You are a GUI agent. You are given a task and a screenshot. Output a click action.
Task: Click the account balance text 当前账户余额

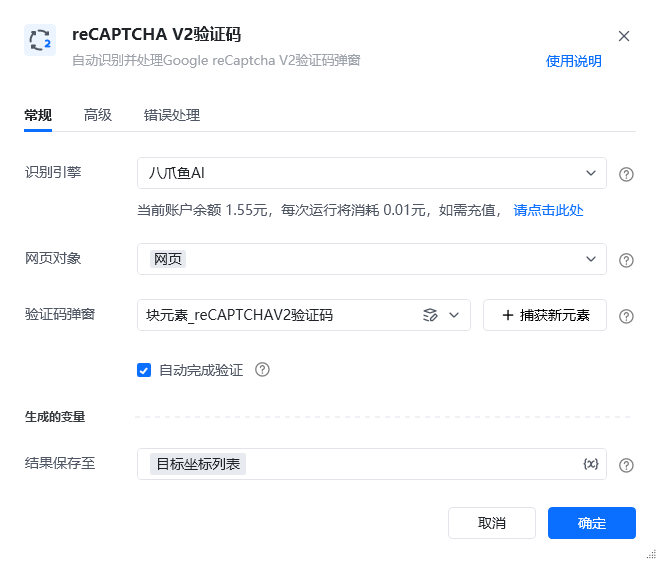click(179, 210)
